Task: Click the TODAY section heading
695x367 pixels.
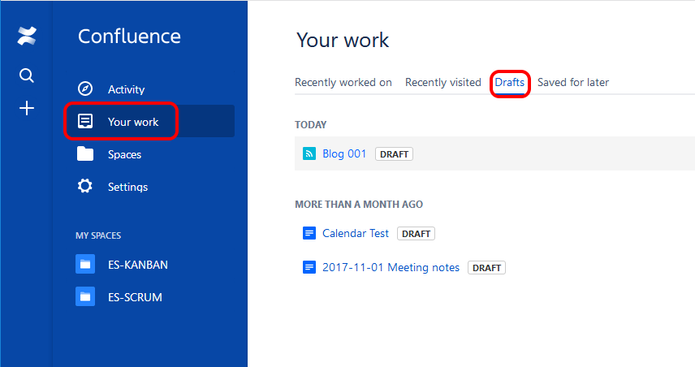Action: (311, 125)
